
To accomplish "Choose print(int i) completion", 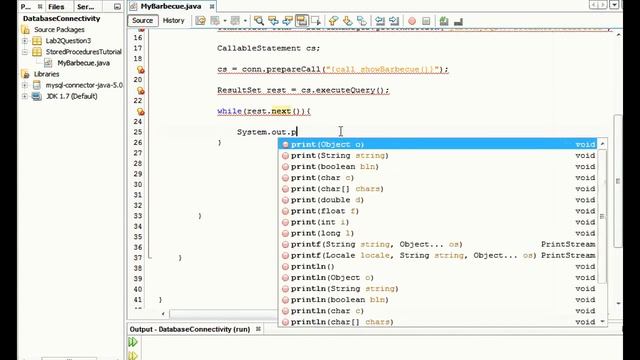I will 438,222.
